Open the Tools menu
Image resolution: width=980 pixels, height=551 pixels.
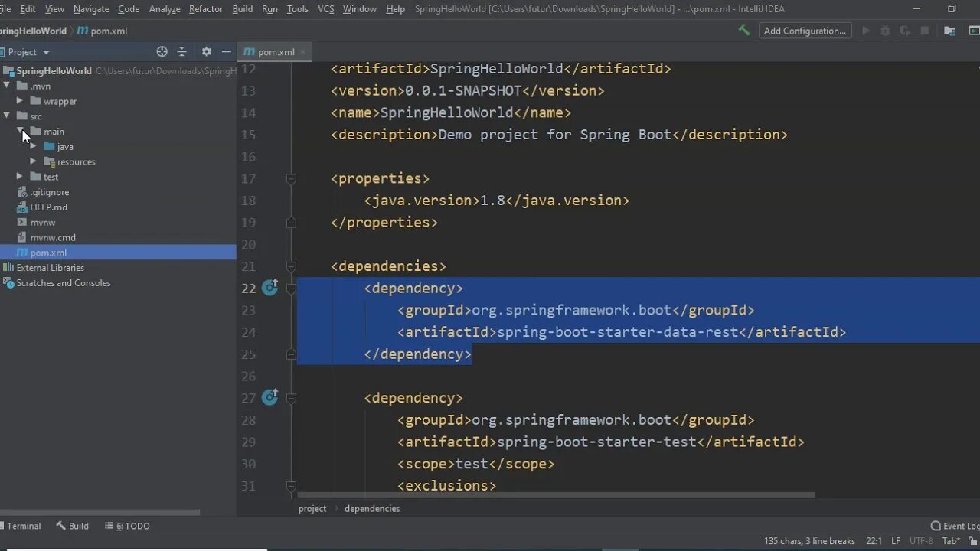297,9
